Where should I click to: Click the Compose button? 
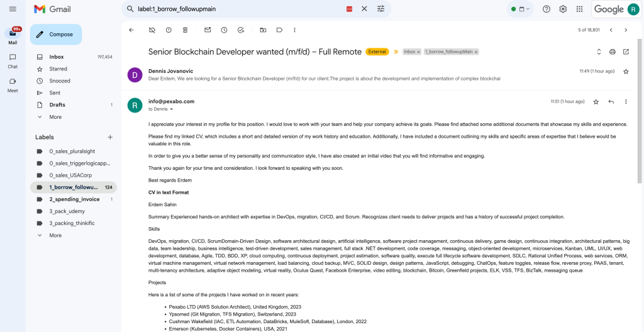point(56,35)
